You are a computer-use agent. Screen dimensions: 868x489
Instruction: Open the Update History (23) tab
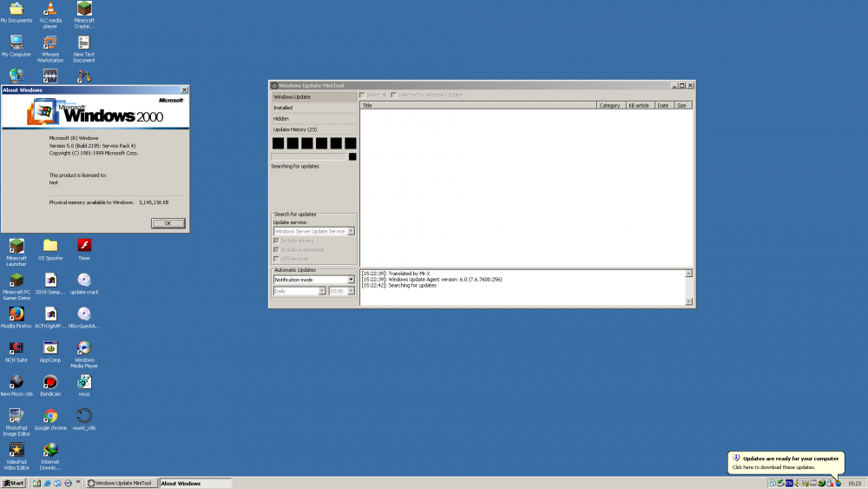pyautogui.click(x=314, y=129)
